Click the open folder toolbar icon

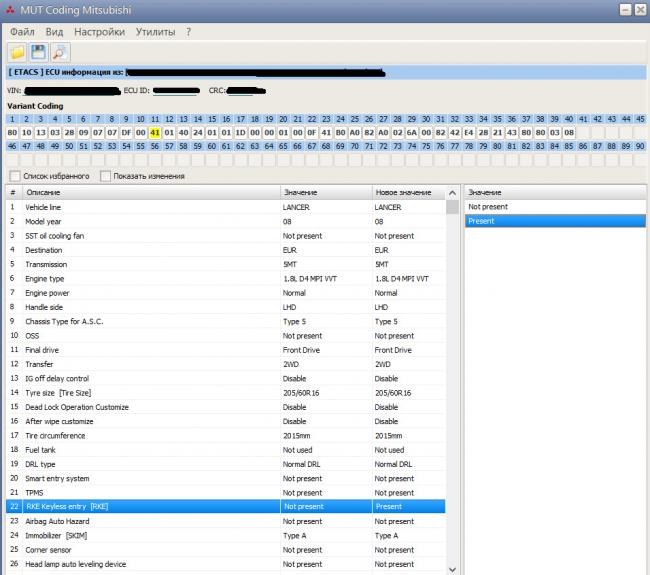point(17,51)
